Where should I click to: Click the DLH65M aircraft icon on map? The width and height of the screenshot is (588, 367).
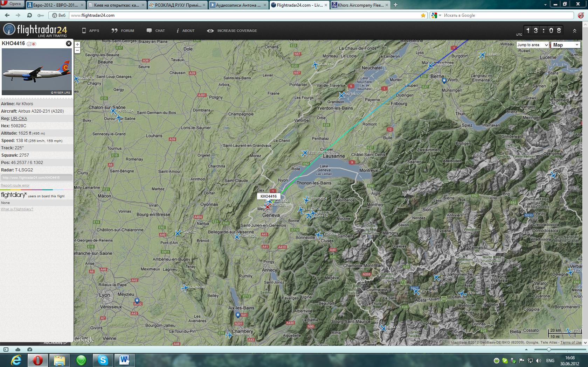point(185,288)
